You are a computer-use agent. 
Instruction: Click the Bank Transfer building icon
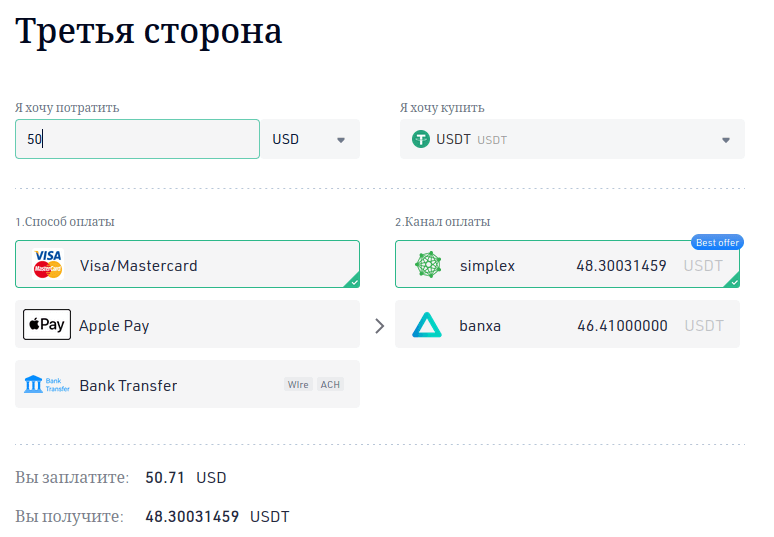[47, 385]
